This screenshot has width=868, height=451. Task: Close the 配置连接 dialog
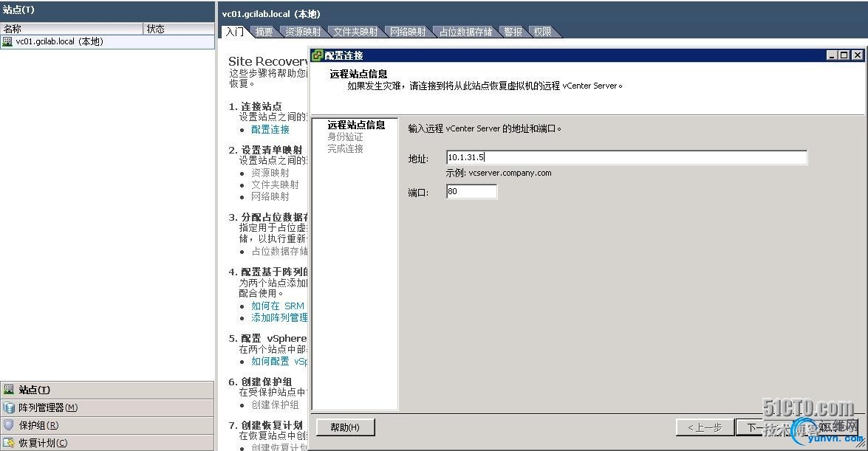pyautogui.click(x=857, y=55)
